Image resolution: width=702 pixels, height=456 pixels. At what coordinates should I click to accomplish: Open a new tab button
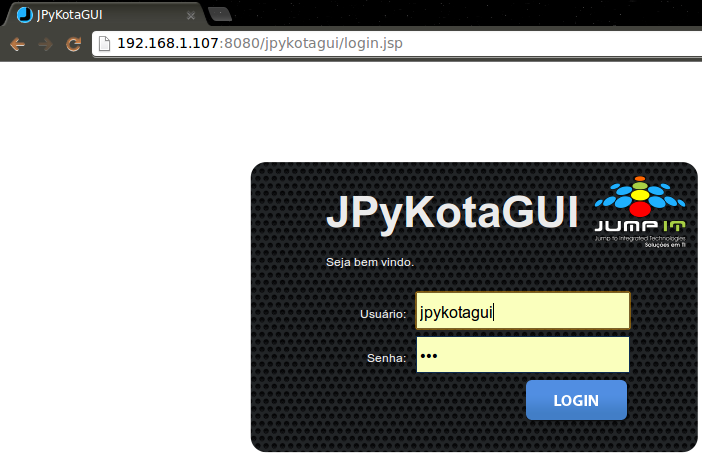pos(220,14)
